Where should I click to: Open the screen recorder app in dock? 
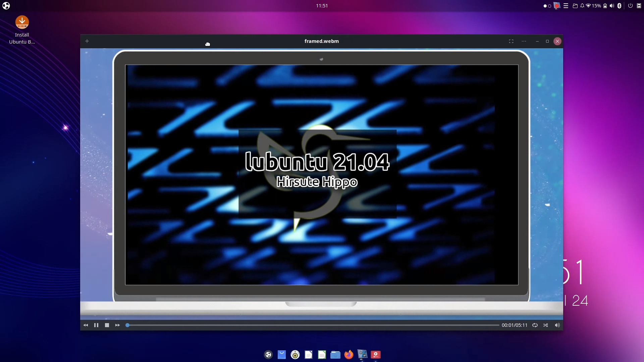[x=362, y=355]
